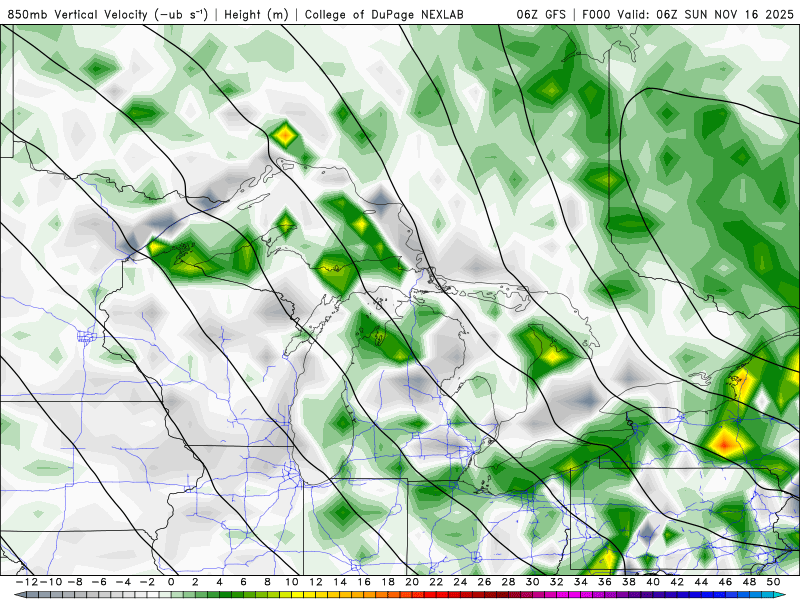This screenshot has height=600, width=800.
Task: Click the 0 label on the color scale
Action: 171,582
